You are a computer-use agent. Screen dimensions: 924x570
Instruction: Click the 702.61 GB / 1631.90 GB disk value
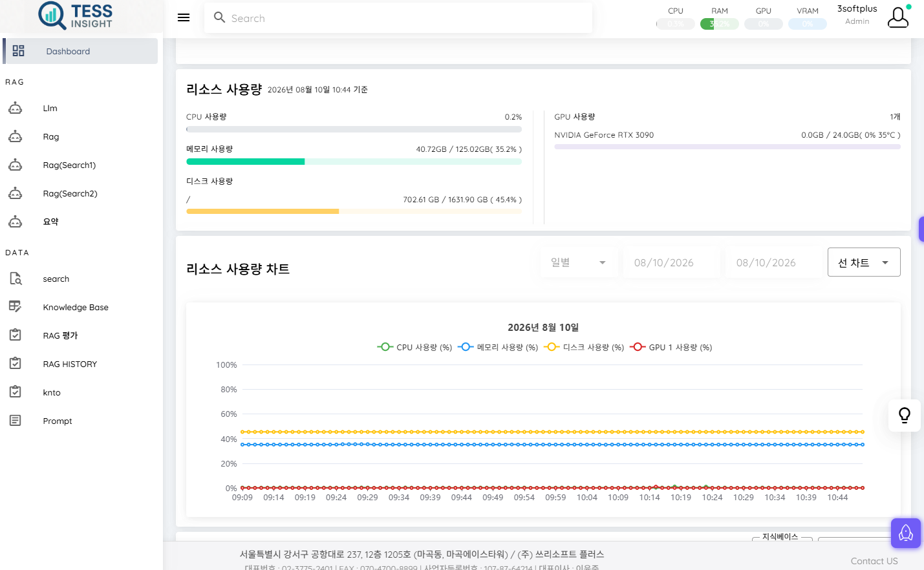click(462, 200)
